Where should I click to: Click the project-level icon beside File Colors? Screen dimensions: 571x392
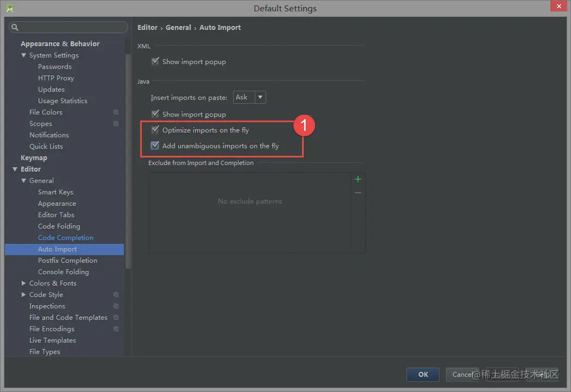tap(116, 112)
